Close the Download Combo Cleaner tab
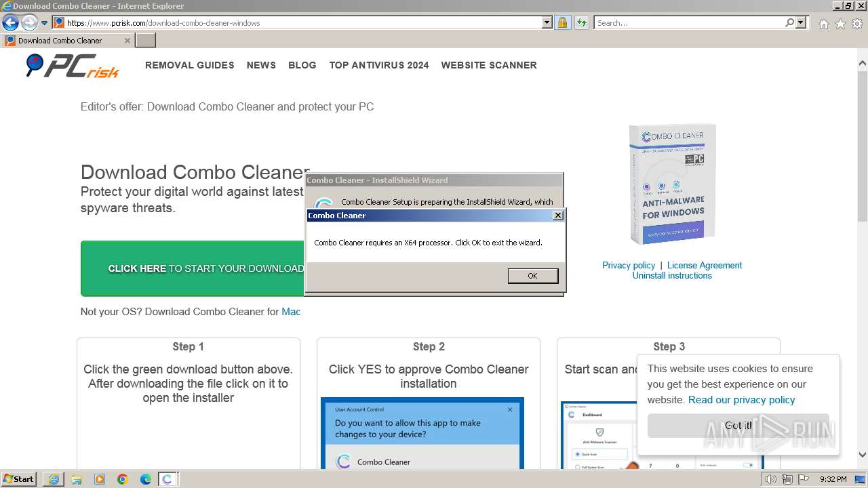 click(127, 41)
